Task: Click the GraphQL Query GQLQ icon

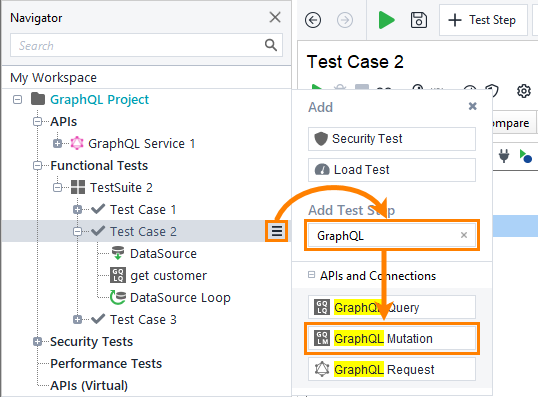Action: tap(322, 307)
